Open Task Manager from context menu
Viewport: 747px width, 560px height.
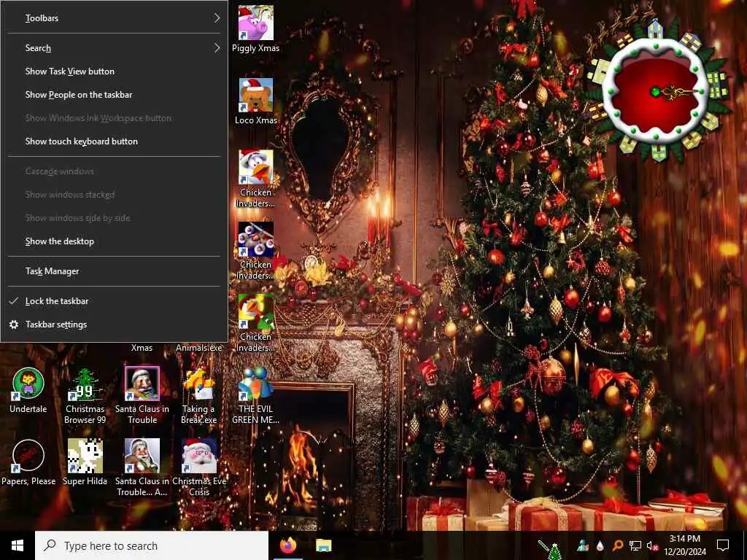click(x=115, y=271)
